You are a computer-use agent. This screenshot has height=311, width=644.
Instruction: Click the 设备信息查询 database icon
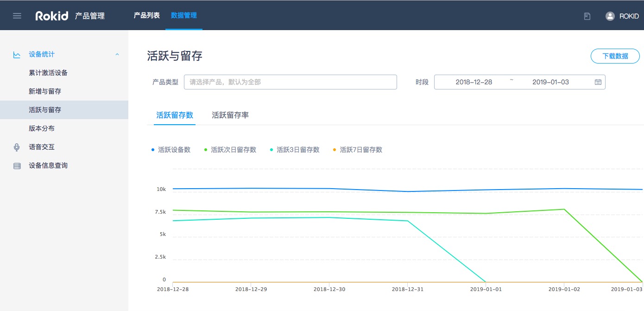click(17, 166)
